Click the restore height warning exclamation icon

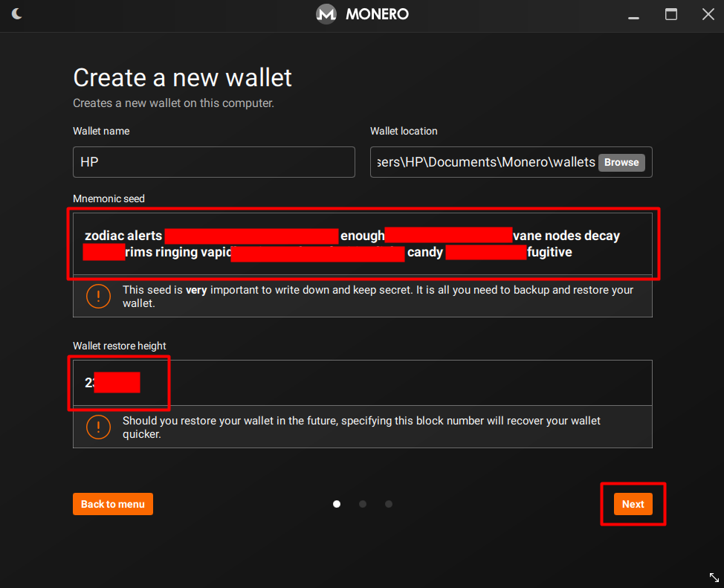coord(98,427)
